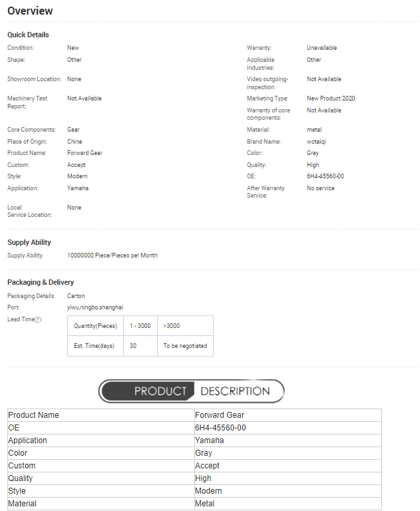Click the OE value in Quick Details
420x511 pixels.
325,176
